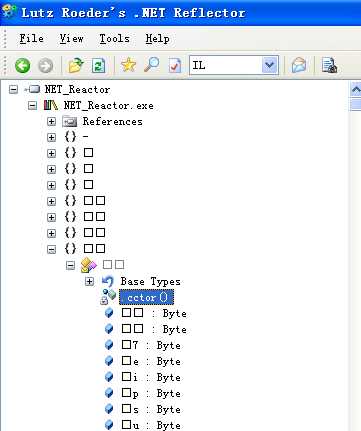Collapse the NET_Reactor.exe module node
The height and width of the screenshot is (431, 361).
tap(32, 106)
